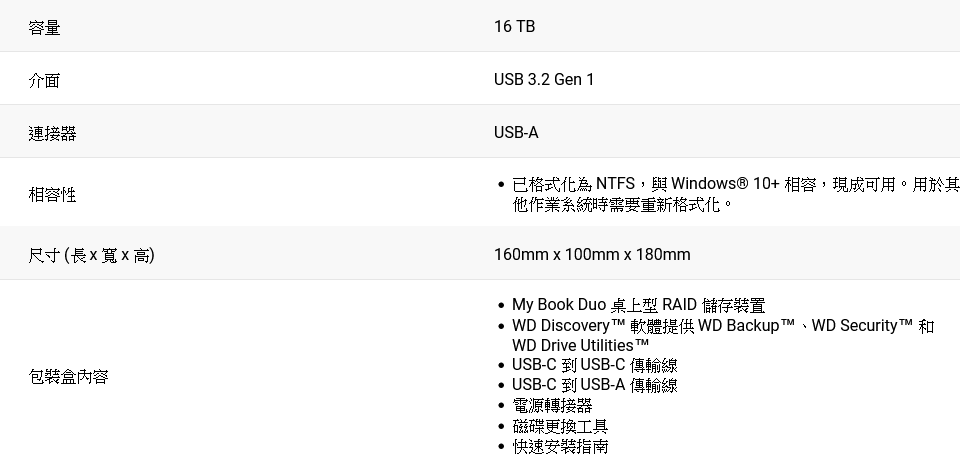Click the USB-C 到 USB-A 傳輸線 item
The image size is (960, 468).
(594, 385)
